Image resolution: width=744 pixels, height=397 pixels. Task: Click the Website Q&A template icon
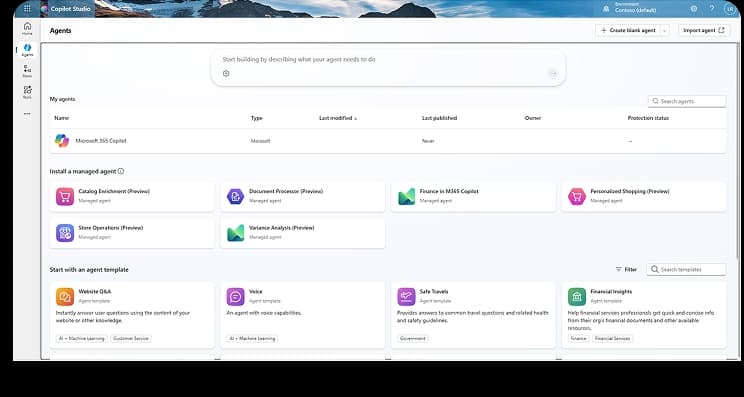[65, 297]
